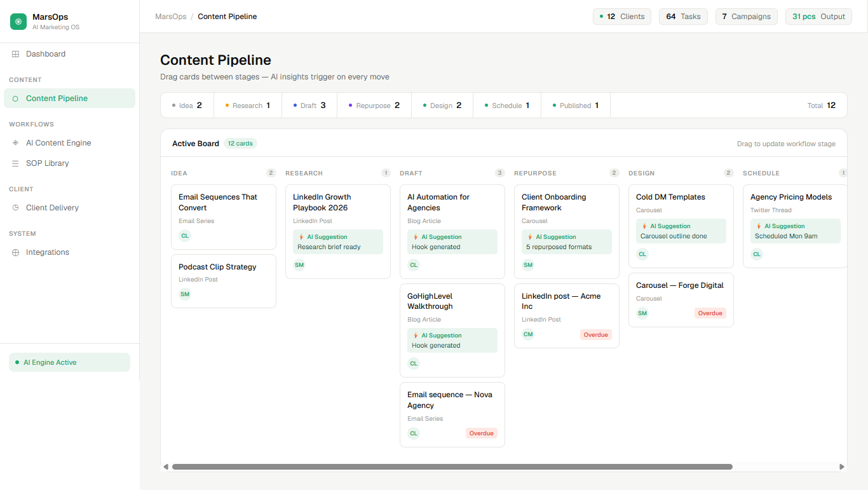This screenshot has height=490, width=868.
Task: Click CM avatar on LinkedIn post Acme Inc
Action: coord(528,334)
